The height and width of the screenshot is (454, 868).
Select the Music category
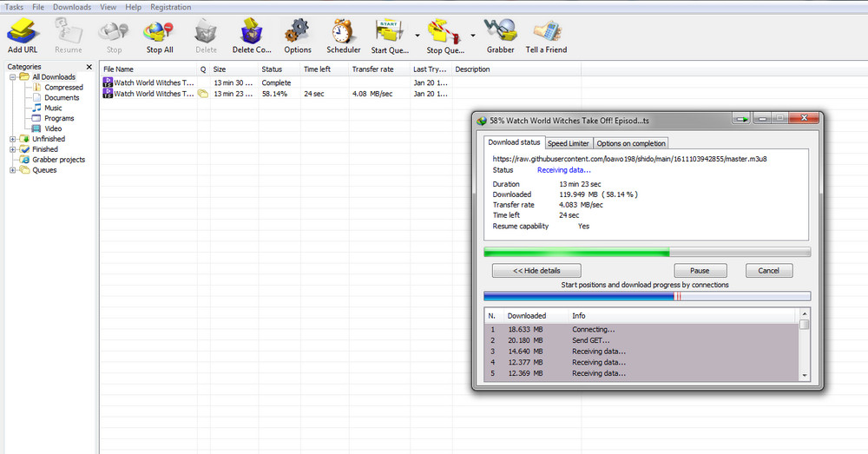coord(53,108)
